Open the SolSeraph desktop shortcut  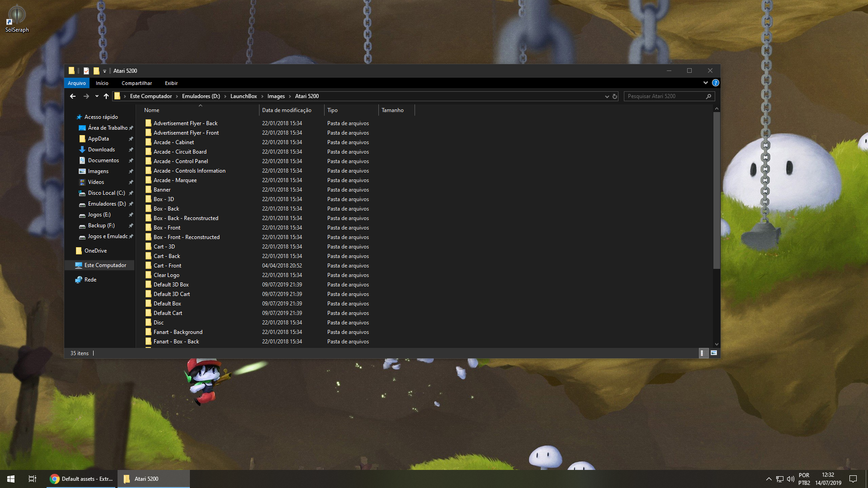click(17, 19)
